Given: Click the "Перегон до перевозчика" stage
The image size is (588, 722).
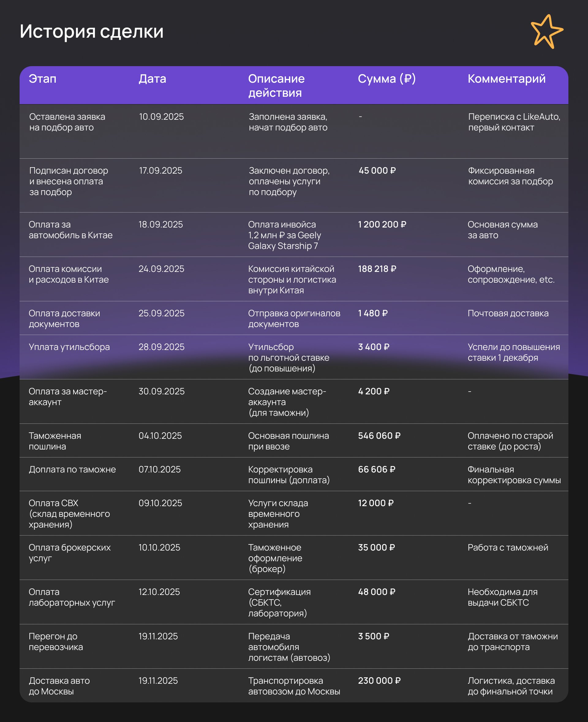Looking at the screenshot, I should [55, 641].
